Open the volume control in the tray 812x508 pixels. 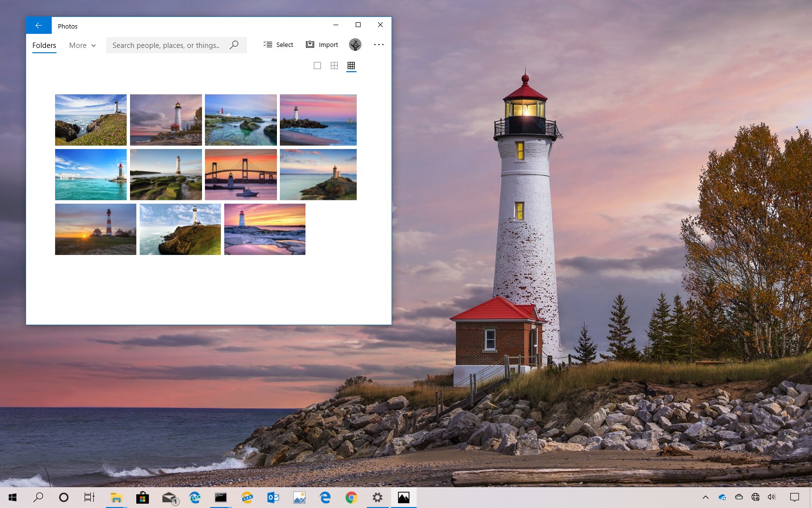point(771,497)
